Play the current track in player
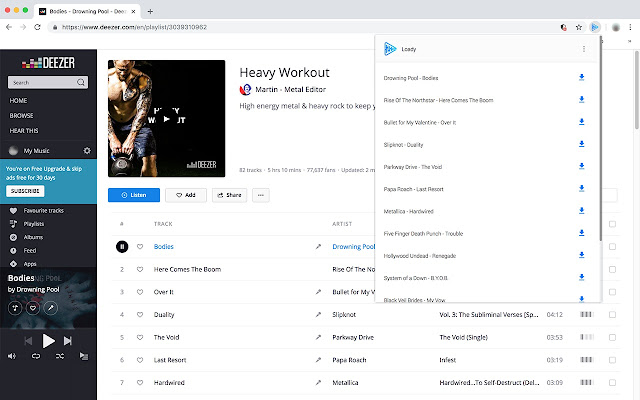This screenshot has height=400, width=640. point(48,340)
